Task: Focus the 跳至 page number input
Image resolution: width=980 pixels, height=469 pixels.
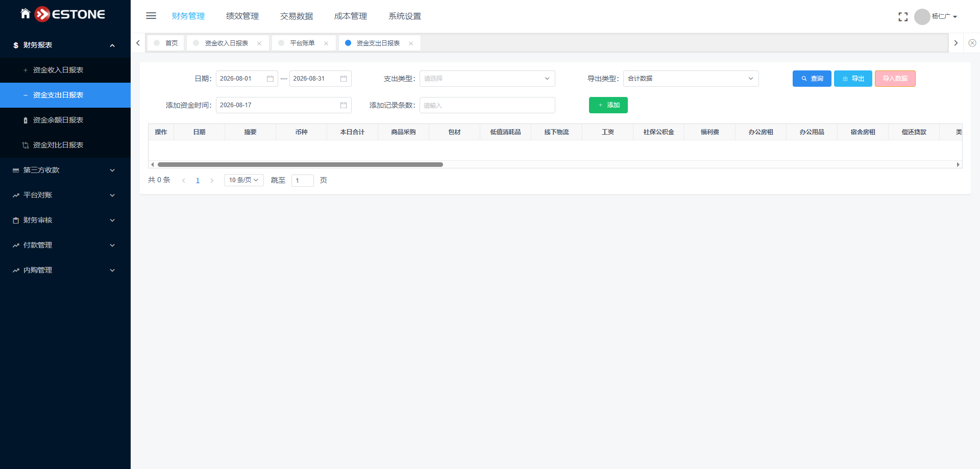Action: (303, 181)
